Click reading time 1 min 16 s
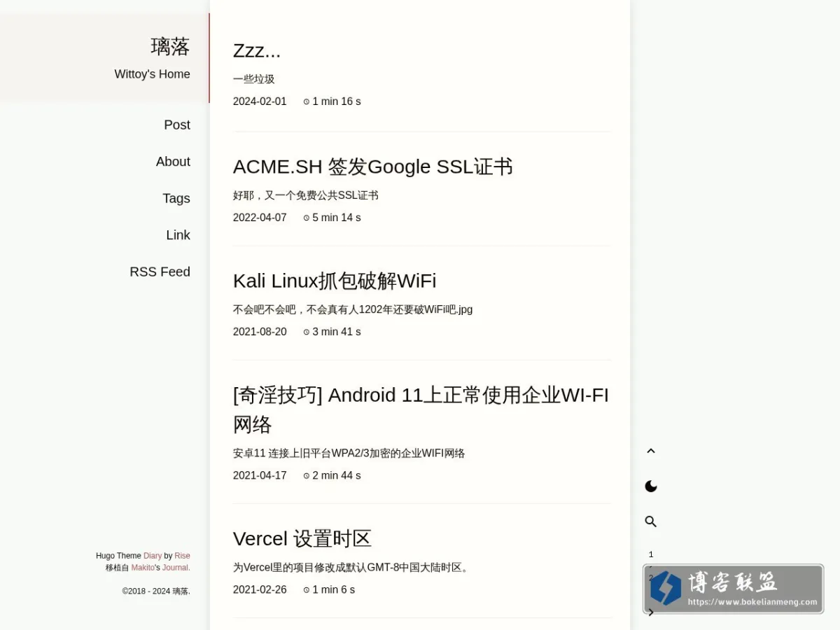The height and width of the screenshot is (630, 840). [332, 101]
